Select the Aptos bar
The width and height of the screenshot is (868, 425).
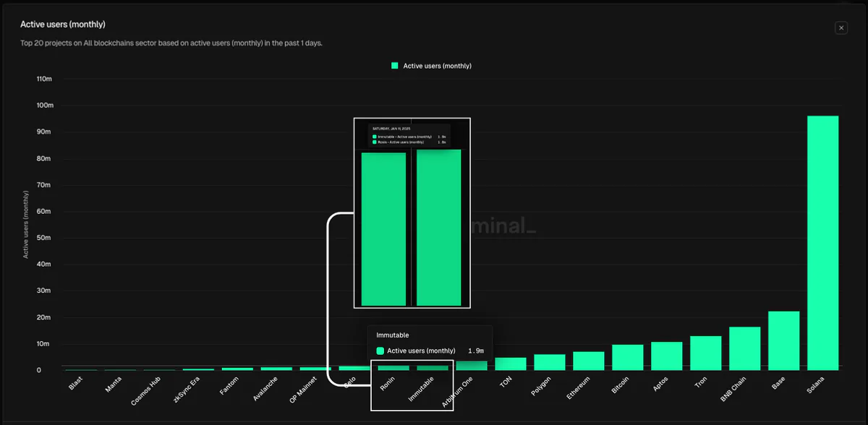pyautogui.click(x=666, y=356)
